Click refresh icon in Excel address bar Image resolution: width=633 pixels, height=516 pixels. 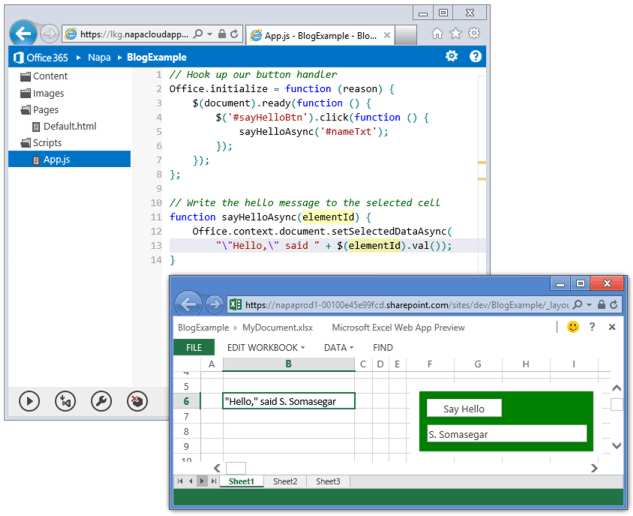(x=614, y=304)
